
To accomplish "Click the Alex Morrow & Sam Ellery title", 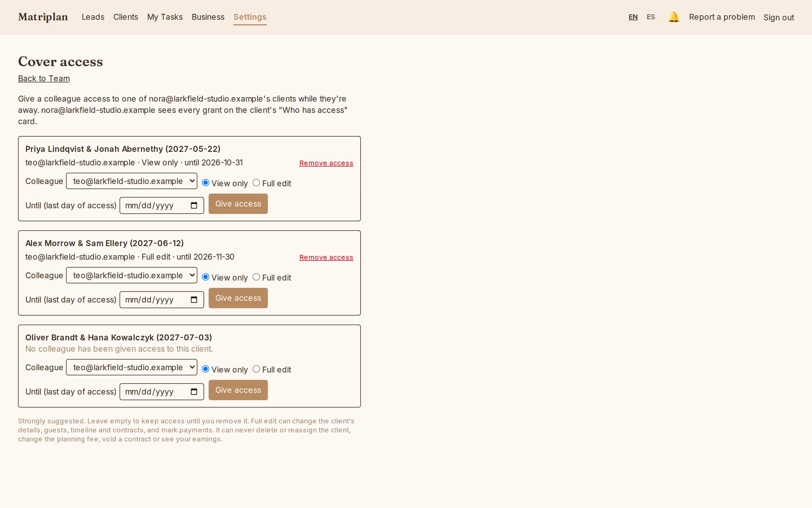I will [105, 243].
